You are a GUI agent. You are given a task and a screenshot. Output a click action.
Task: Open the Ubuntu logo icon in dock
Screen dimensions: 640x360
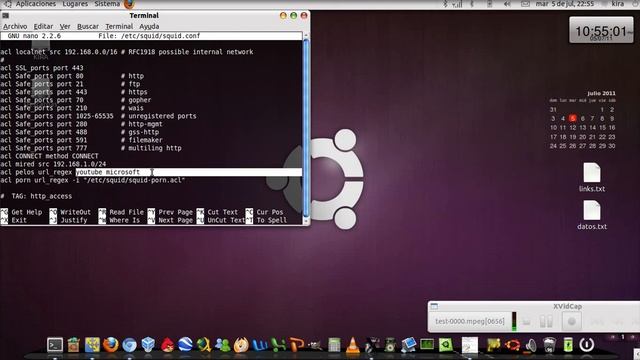(512, 345)
